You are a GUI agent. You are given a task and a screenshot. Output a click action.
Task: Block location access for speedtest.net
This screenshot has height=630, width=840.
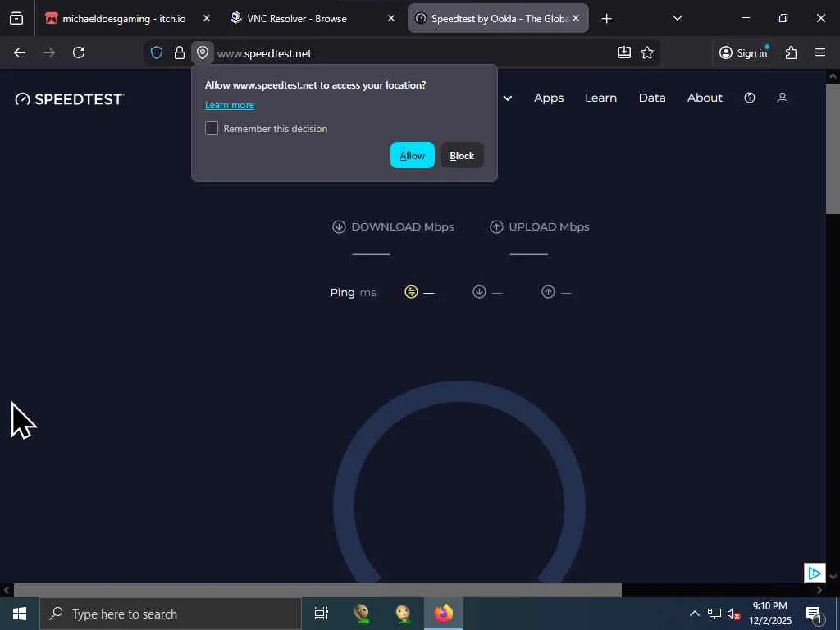462,155
